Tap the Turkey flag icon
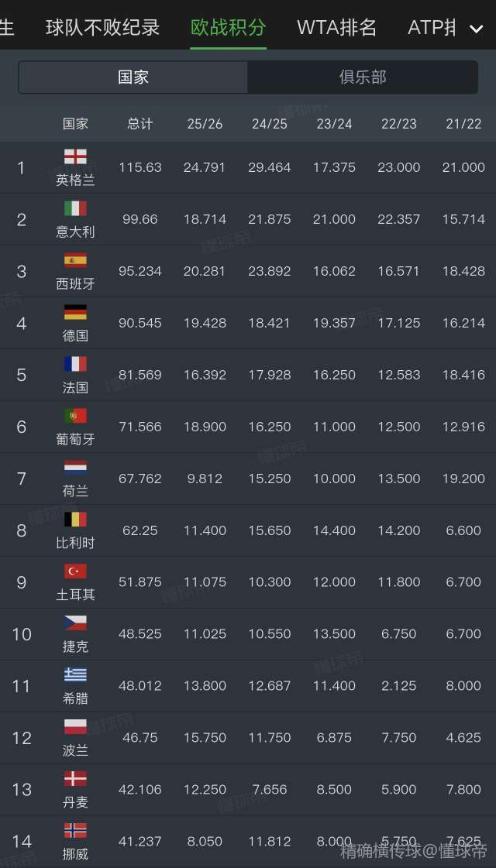The width and height of the screenshot is (496, 868). pos(75,571)
